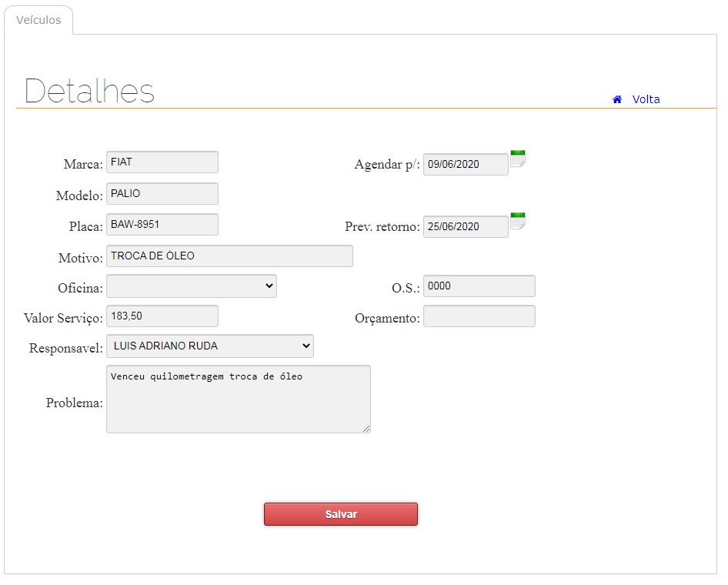Viewport: 728px width, 585px height.
Task: Click the Valor Serviço field 183,50
Action: [x=162, y=316]
